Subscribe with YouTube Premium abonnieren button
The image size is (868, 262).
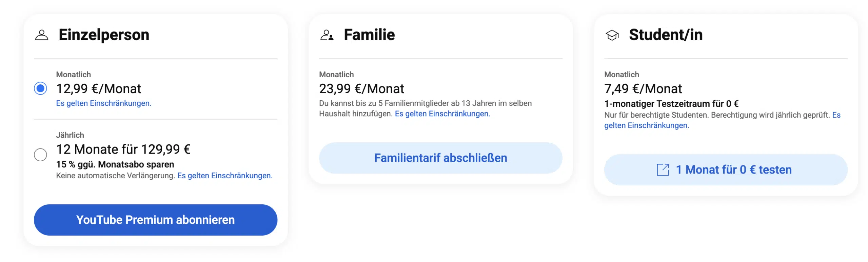155,220
